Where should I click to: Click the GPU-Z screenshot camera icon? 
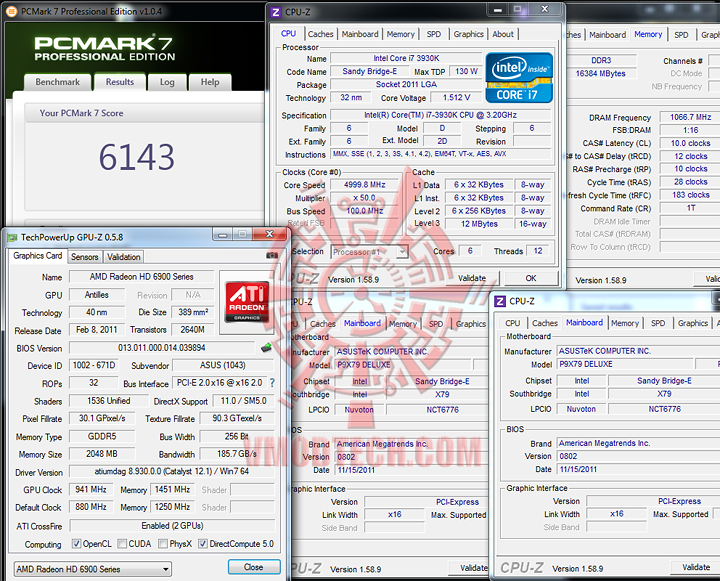[272, 255]
